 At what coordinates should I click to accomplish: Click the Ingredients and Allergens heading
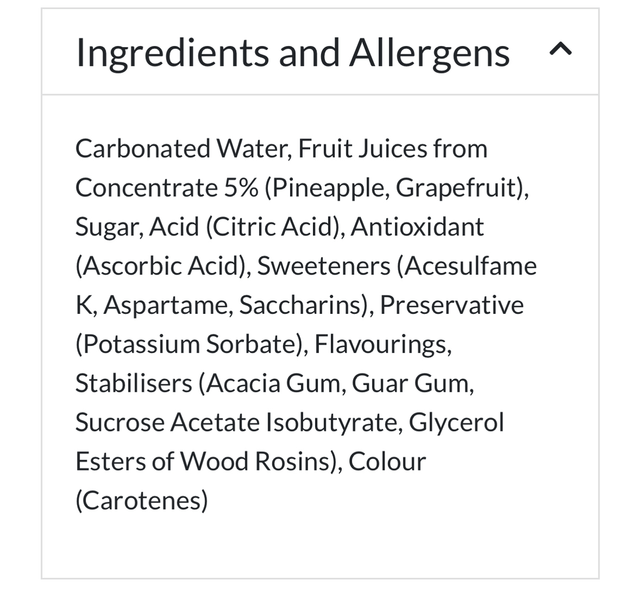coord(292,52)
